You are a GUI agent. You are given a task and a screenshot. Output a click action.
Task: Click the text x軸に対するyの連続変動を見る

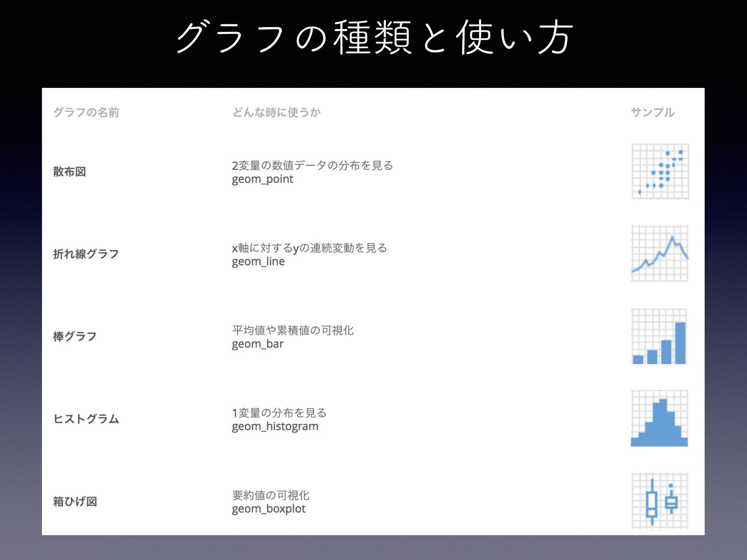[309, 248]
